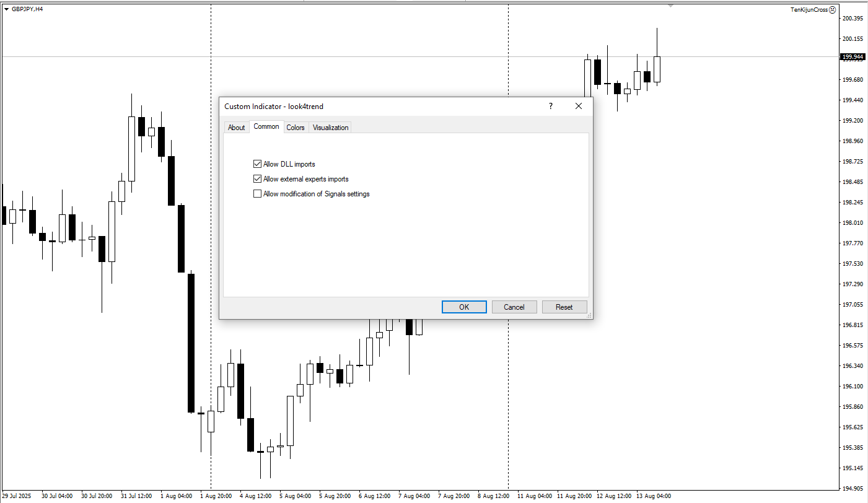Click the help question mark in dialog

click(550, 106)
